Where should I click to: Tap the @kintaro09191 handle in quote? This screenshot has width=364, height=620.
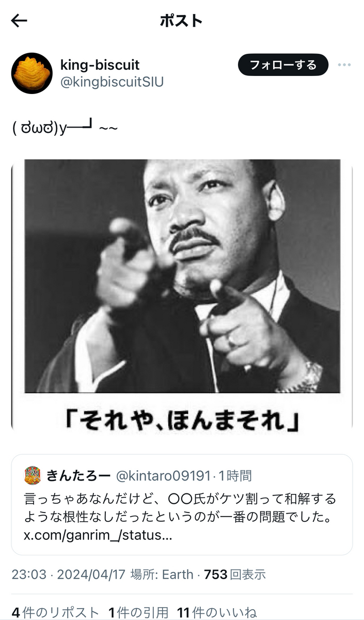tap(163, 475)
